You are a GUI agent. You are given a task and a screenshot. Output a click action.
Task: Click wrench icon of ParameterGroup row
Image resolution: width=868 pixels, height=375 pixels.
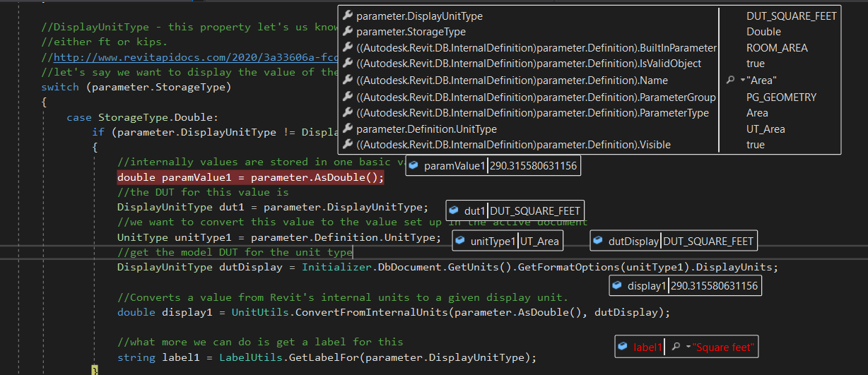(348, 97)
